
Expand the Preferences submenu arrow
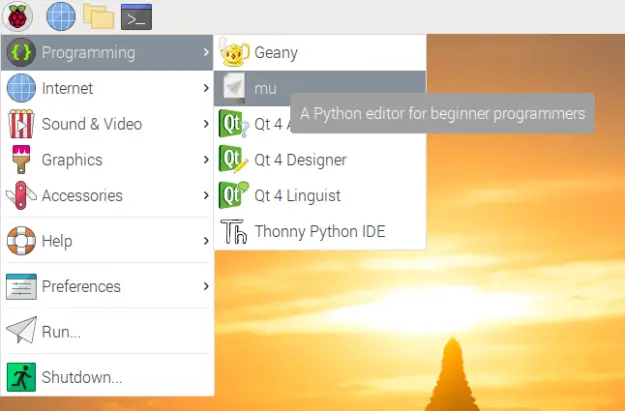pos(206,286)
